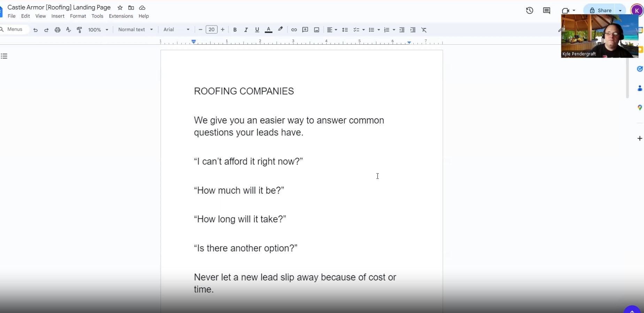The image size is (644, 313).
Task: Open Keep notes side panel icon
Action: [x=641, y=50]
